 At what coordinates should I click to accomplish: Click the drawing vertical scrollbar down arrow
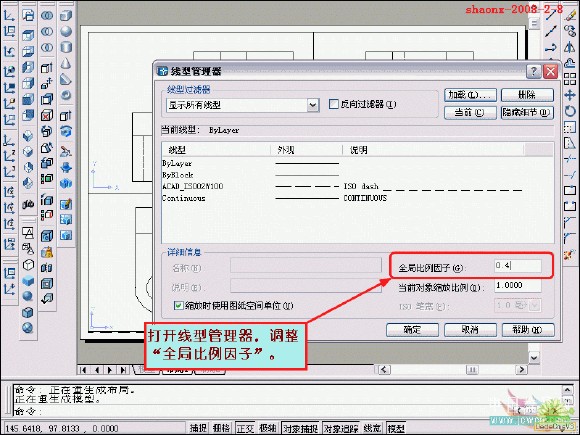[x=534, y=358]
